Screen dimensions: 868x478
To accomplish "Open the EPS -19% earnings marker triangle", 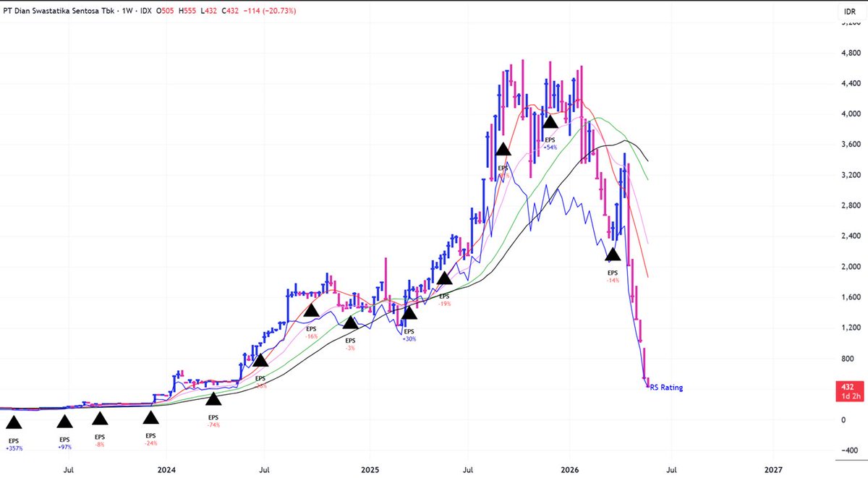I will (x=444, y=278).
